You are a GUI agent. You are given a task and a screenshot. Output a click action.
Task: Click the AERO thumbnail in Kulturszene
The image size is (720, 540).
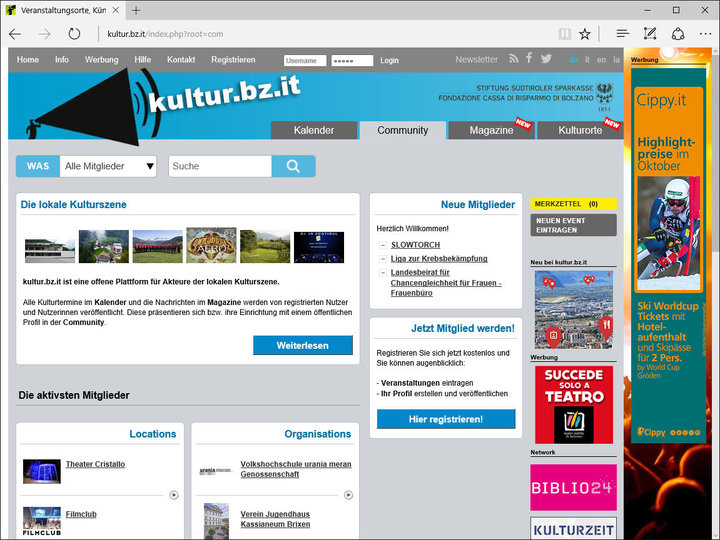coord(211,245)
